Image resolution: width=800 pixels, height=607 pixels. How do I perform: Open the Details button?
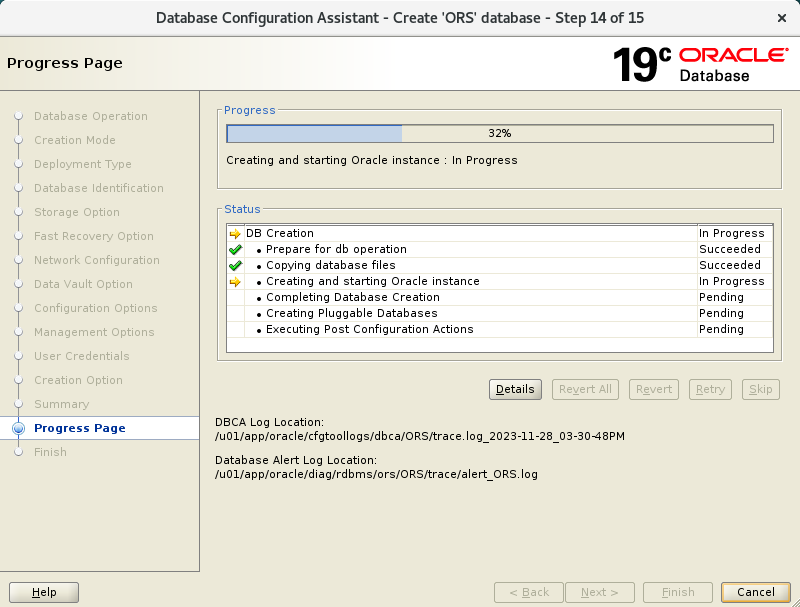pyautogui.click(x=515, y=389)
